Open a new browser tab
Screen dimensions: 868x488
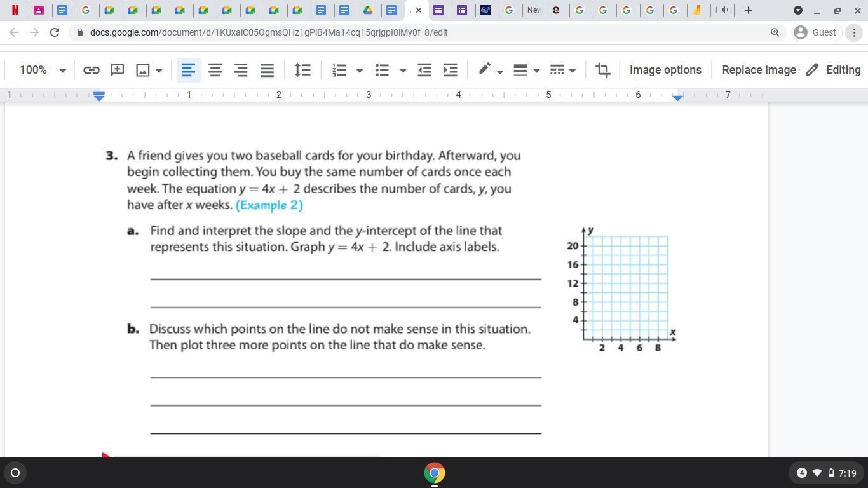tap(748, 10)
